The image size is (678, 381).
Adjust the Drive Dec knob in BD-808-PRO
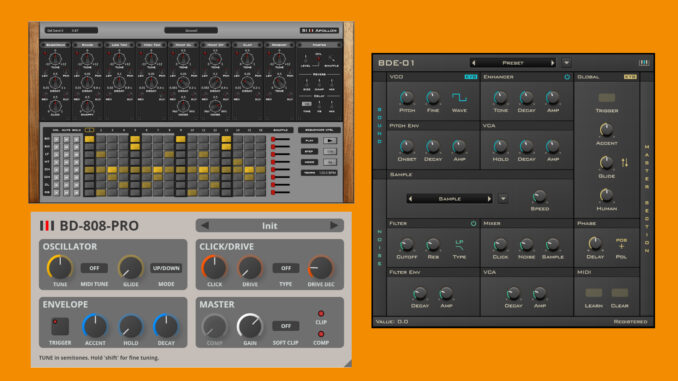click(x=321, y=268)
